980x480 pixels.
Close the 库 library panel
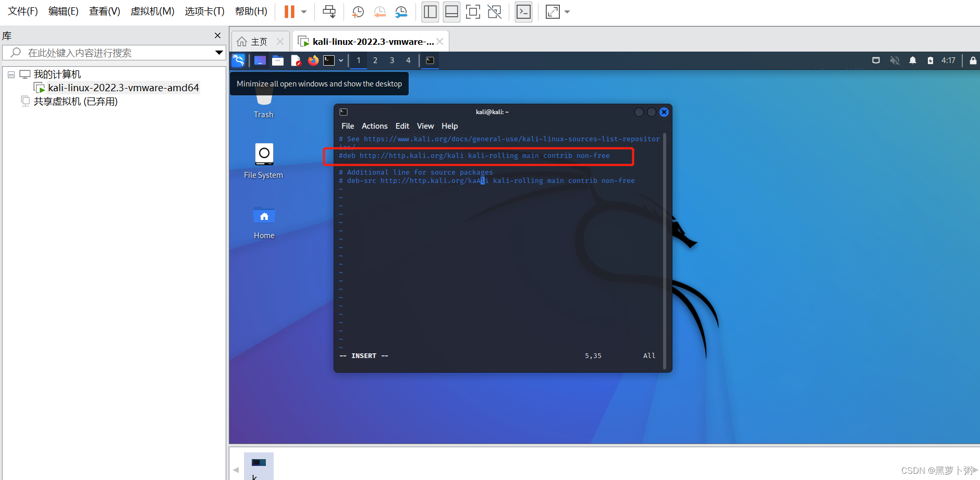click(x=218, y=35)
